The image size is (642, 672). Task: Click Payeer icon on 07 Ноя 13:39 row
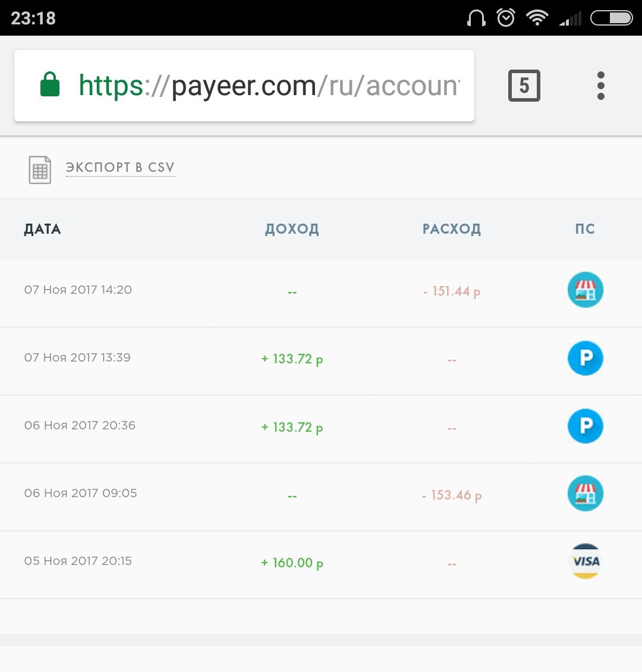586,359
